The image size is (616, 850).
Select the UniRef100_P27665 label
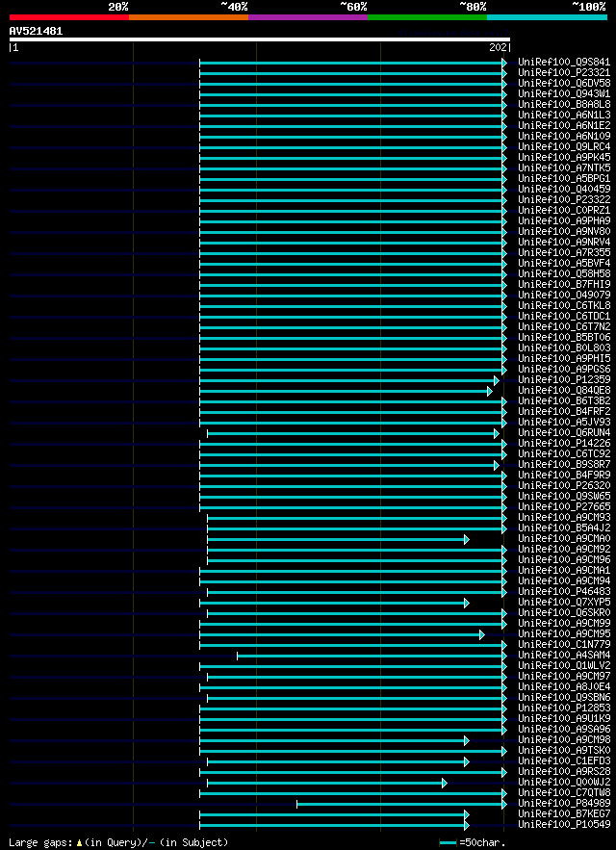coord(564,506)
